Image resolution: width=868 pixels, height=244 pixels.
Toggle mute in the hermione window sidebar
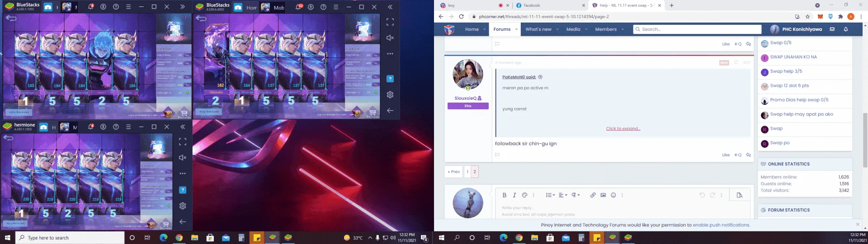point(183,158)
